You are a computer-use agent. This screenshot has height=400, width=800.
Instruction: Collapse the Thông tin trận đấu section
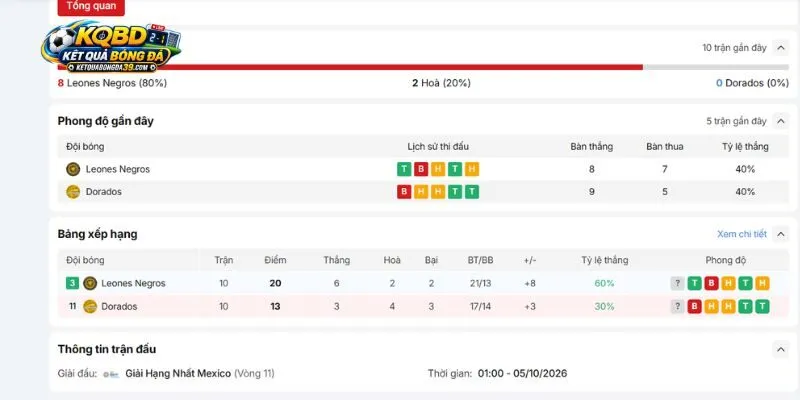tap(780, 349)
